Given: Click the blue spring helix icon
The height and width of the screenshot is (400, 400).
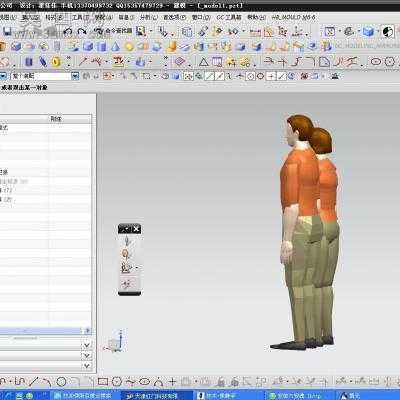Looking at the screenshot, I should coord(43,62).
